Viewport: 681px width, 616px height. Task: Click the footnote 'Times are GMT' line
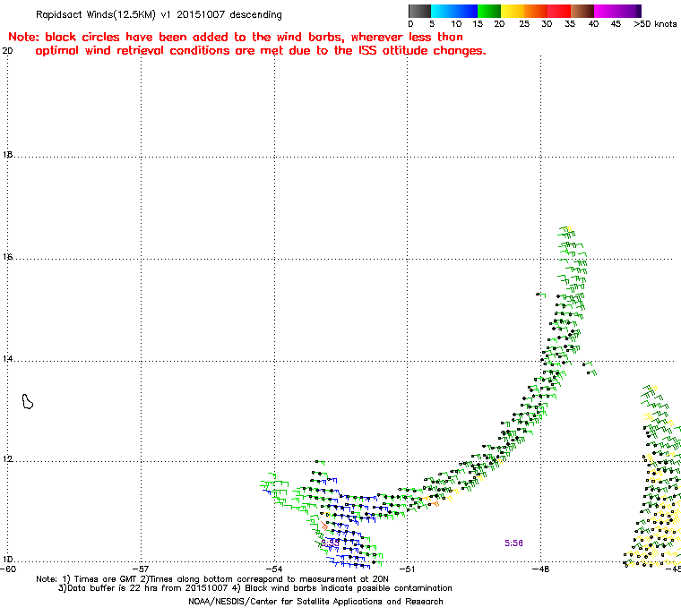(212, 579)
